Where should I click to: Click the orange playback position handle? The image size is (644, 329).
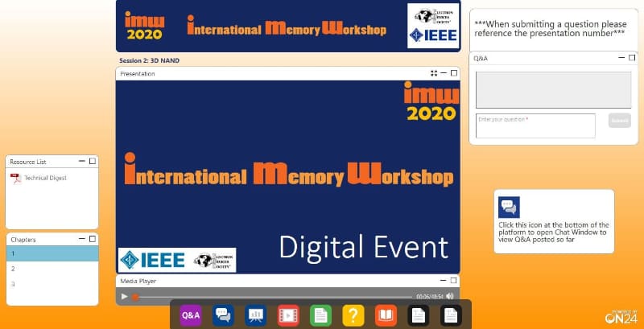coord(135,297)
